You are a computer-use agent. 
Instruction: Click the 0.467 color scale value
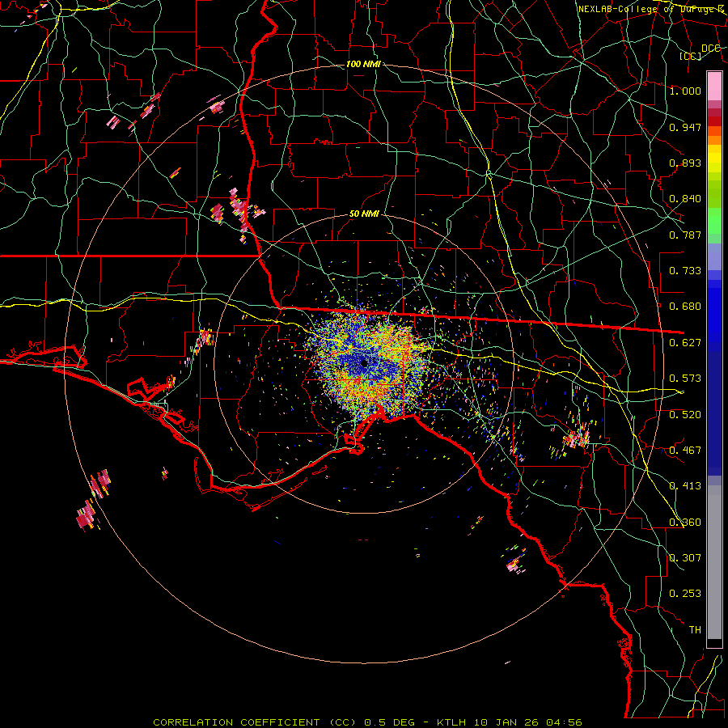[x=685, y=451]
